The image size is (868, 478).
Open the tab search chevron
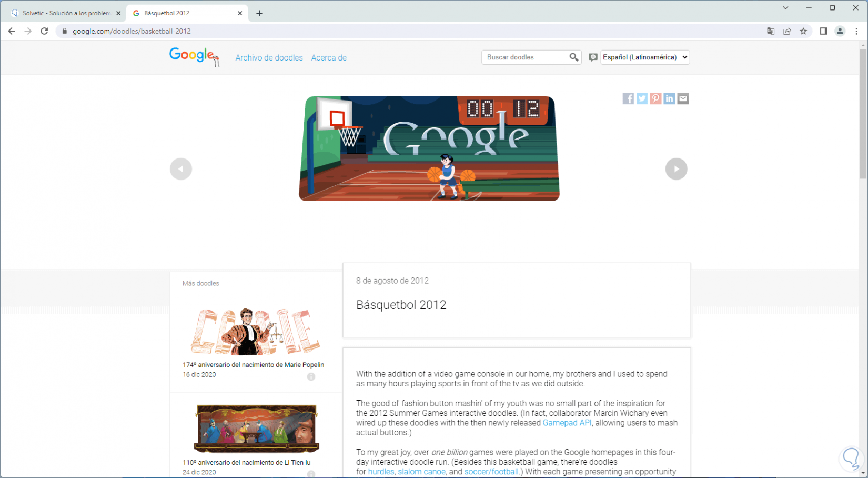coord(785,8)
